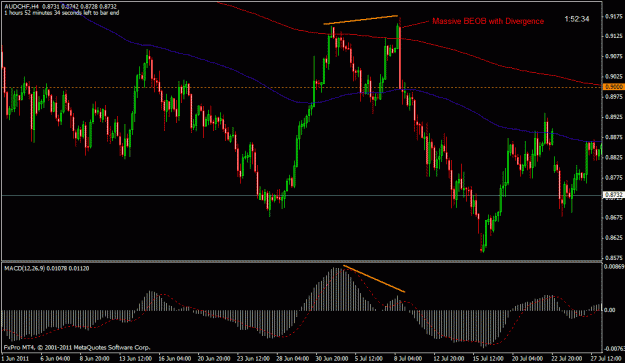625x363 pixels.
Task: Click the 20 Jun 20:00 date label
Action: [214, 358]
